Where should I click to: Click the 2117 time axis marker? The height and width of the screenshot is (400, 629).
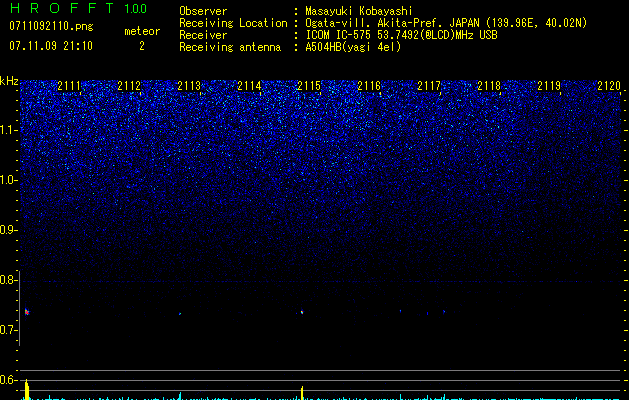point(429,86)
